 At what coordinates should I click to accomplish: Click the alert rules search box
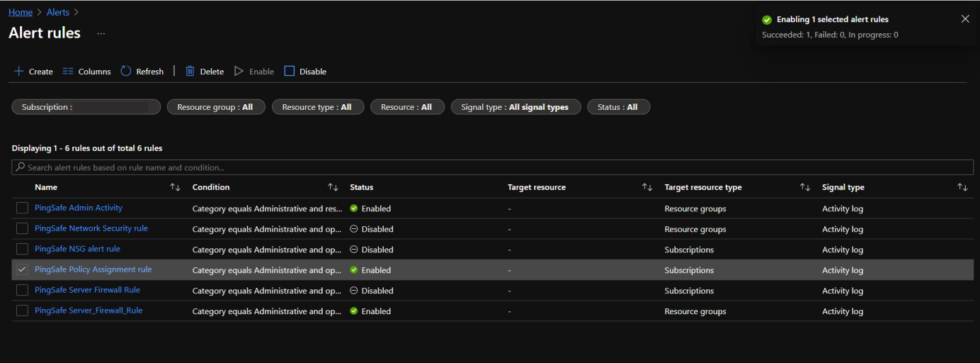(x=492, y=168)
